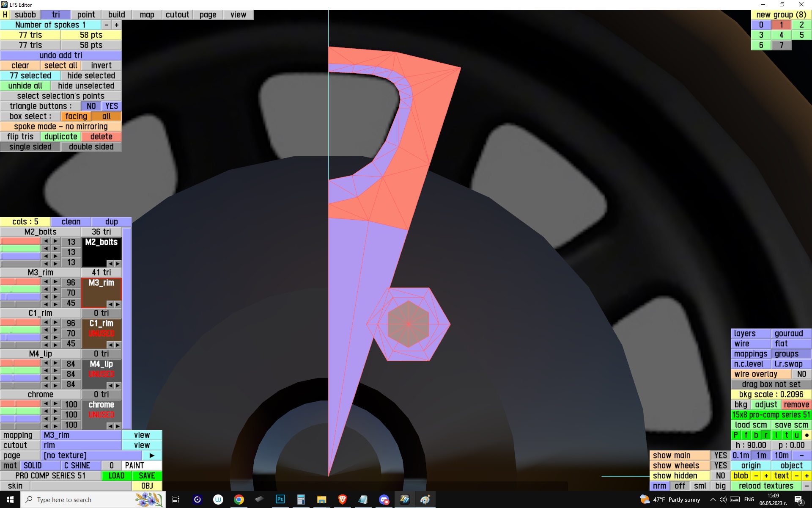The height and width of the screenshot is (508, 812).
Task: Increase number of spokes with plus button
Action: (x=117, y=25)
